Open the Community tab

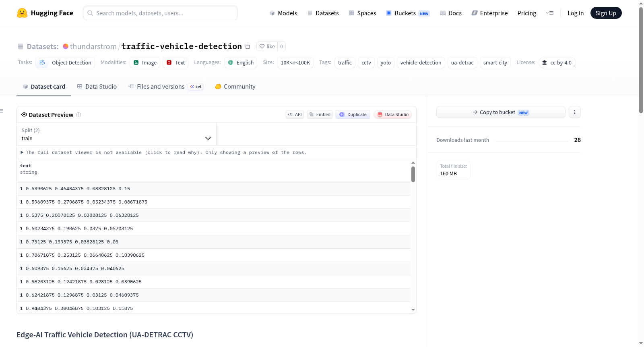pyautogui.click(x=235, y=87)
